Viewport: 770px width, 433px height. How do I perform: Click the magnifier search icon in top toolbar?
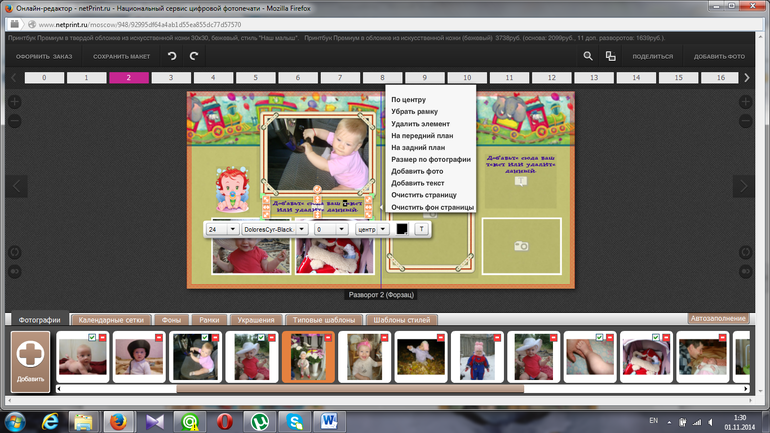click(588, 57)
